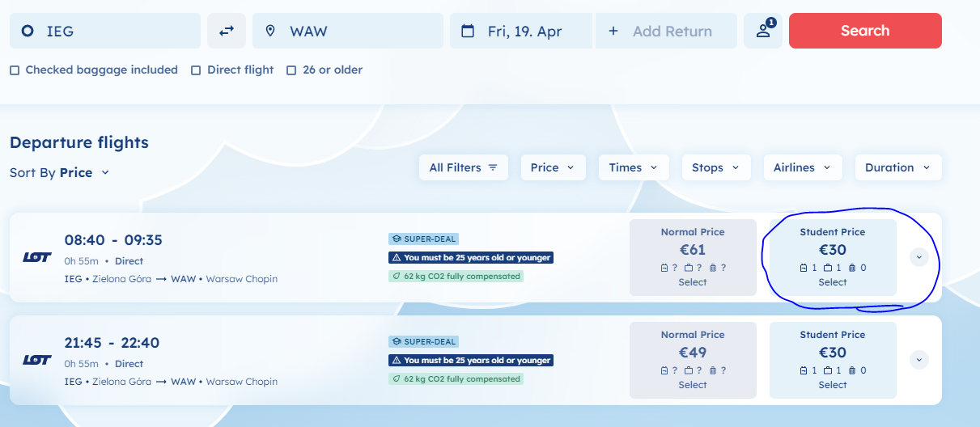This screenshot has height=427, width=980.
Task: Open the Times filter dropdown
Action: coord(634,167)
